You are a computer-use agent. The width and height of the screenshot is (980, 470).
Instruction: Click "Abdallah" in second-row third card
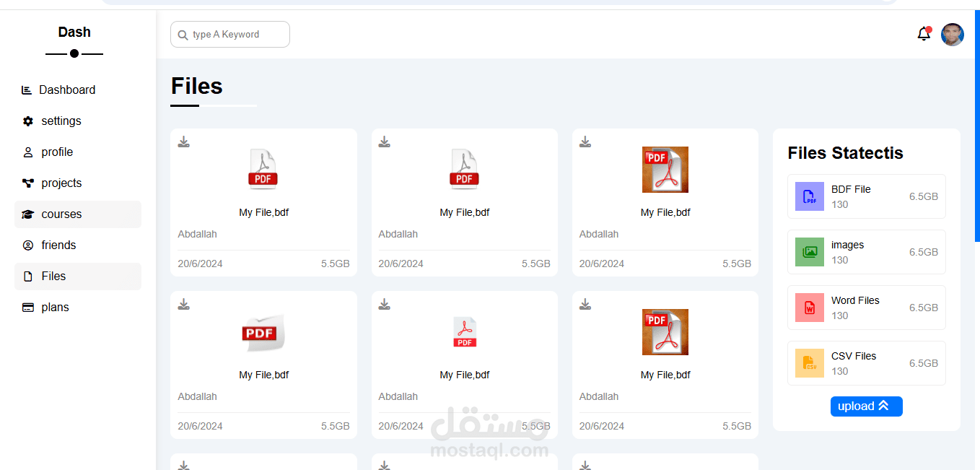click(x=598, y=396)
